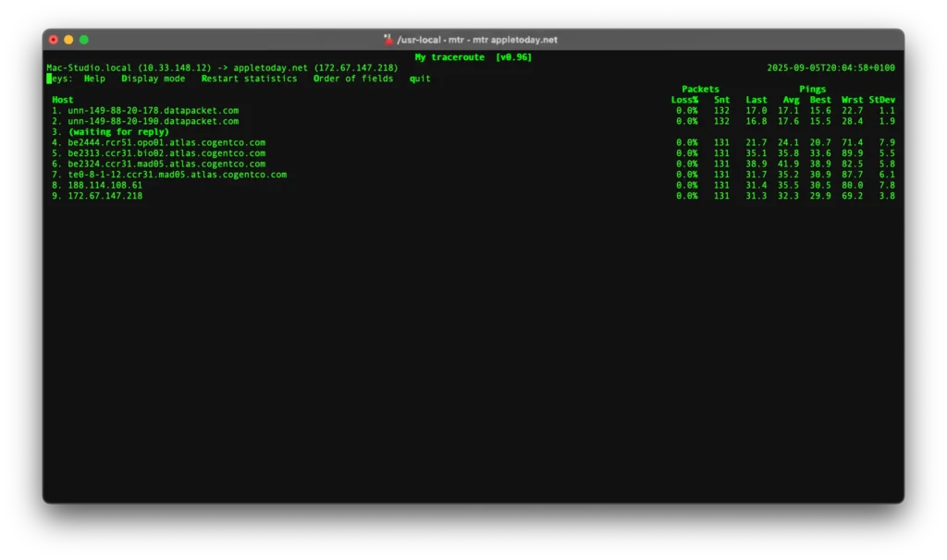Choose Order of fields in the keys row
The height and width of the screenshot is (560, 947).
(x=353, y=79)
